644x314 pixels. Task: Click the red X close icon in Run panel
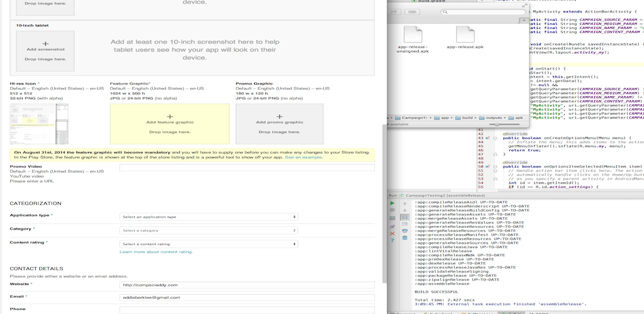(393, 233)
